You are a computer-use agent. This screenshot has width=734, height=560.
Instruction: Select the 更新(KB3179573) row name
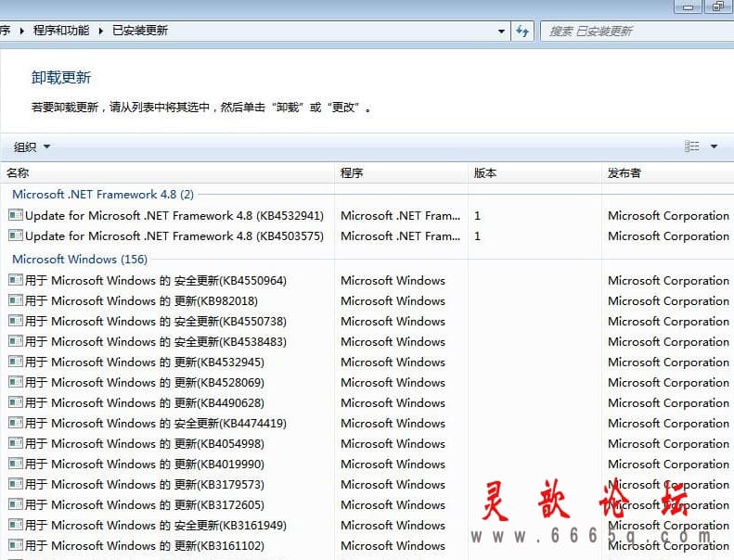tap(144, 485)
